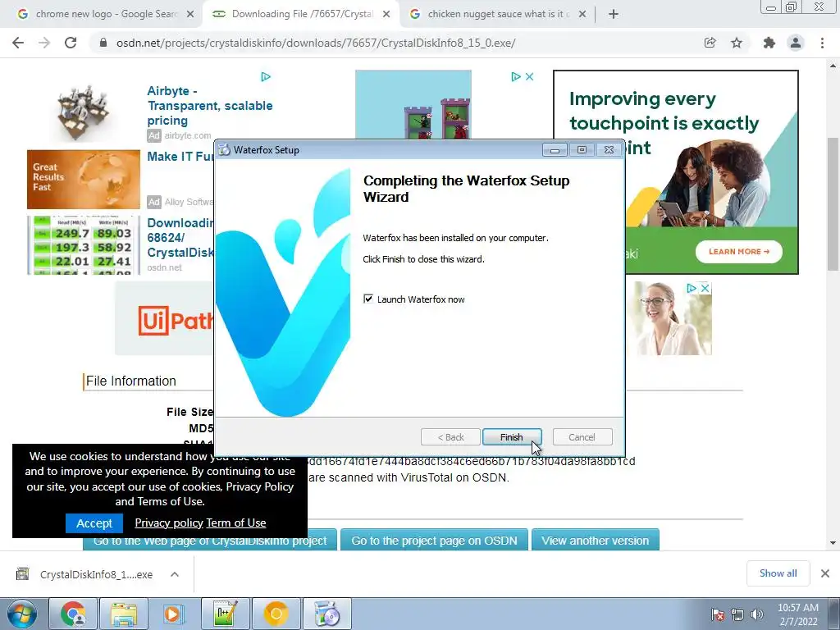The width and height of the screenshot is (840, 630).
Task: Click AdChoices icon on tower game ad
Action: point(515,76)
